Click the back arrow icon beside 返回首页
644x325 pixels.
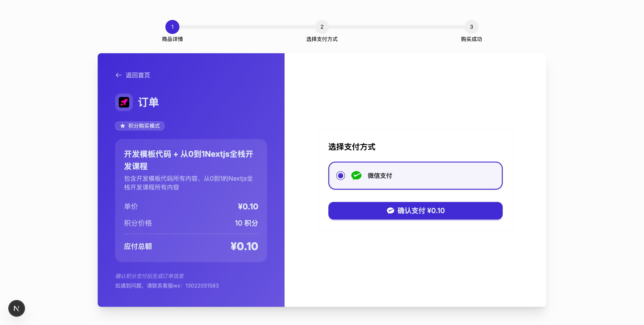[119, 75]
